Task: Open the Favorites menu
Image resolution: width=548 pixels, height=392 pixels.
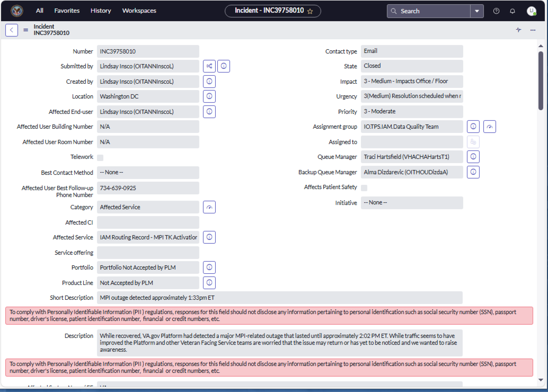Action: click(x=67, y=11)
